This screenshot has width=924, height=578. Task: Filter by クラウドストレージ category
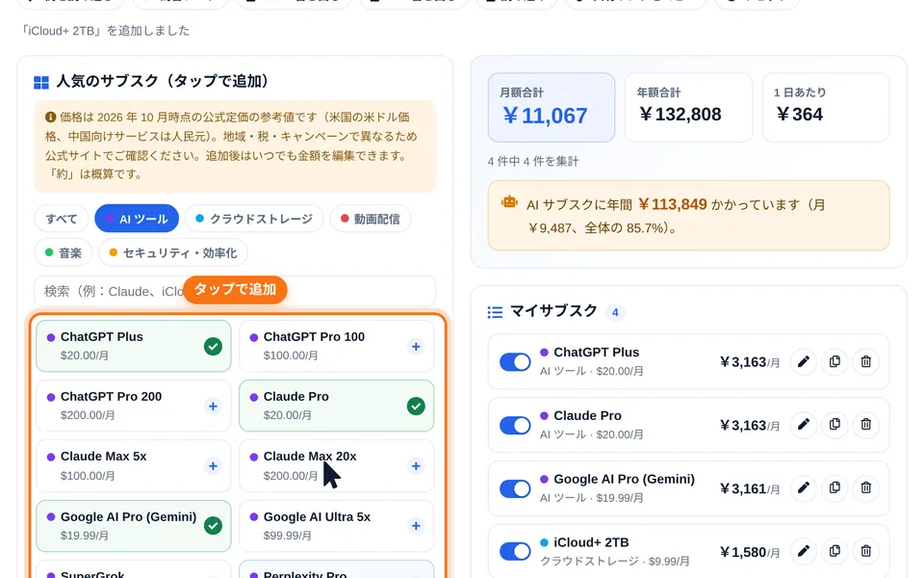pos(254,219)
